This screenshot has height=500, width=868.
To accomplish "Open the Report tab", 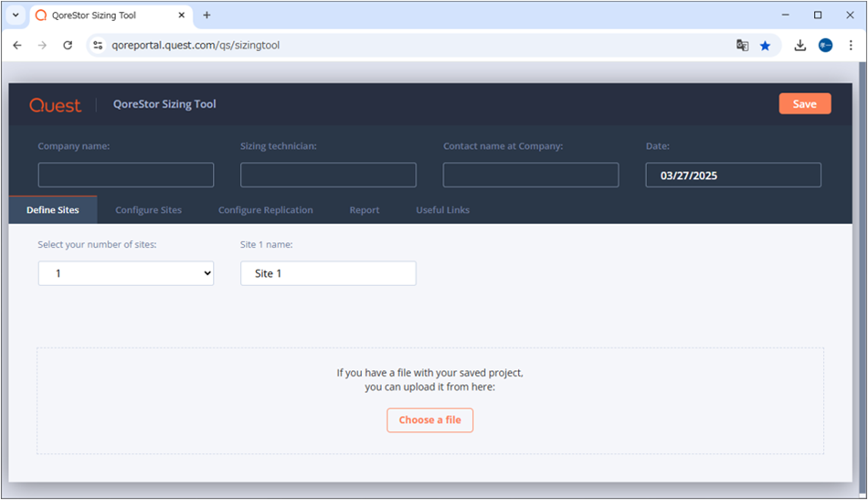I will [x=365, y=210].
